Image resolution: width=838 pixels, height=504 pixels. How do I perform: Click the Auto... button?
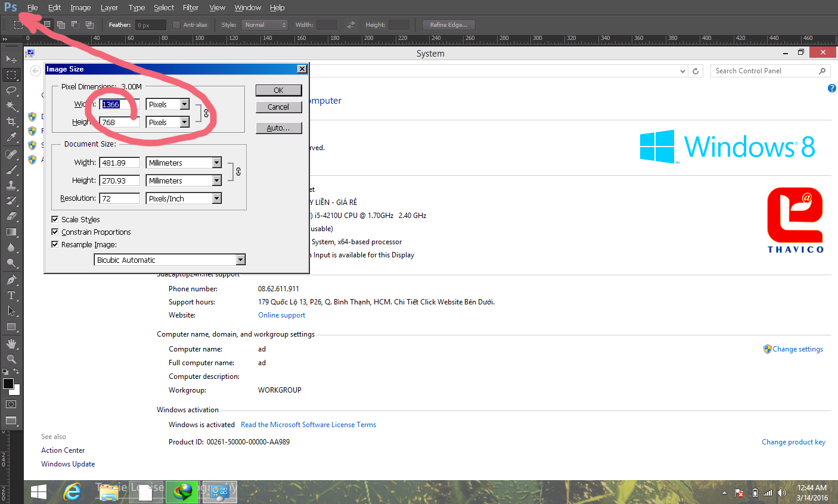[278, 127]
